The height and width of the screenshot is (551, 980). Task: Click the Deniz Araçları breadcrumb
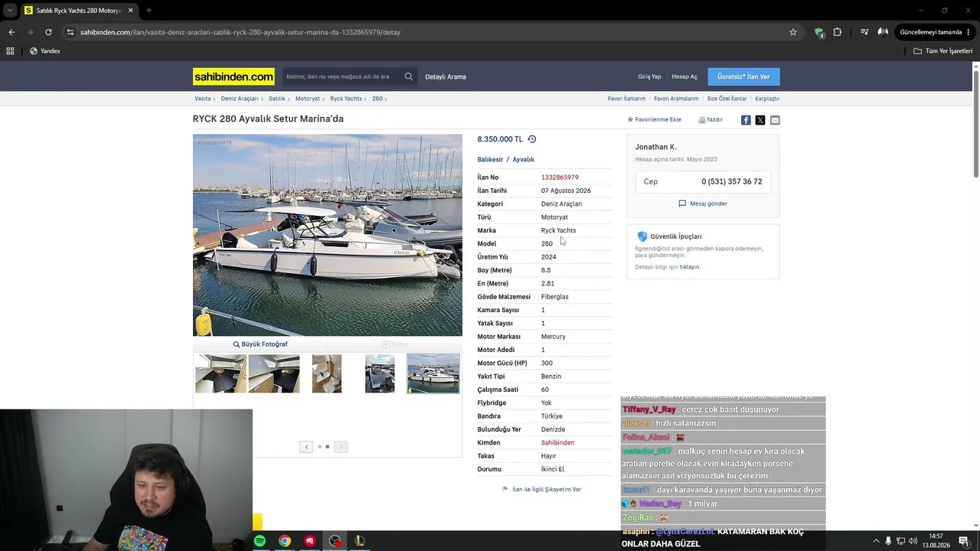[x=240, y=99]
